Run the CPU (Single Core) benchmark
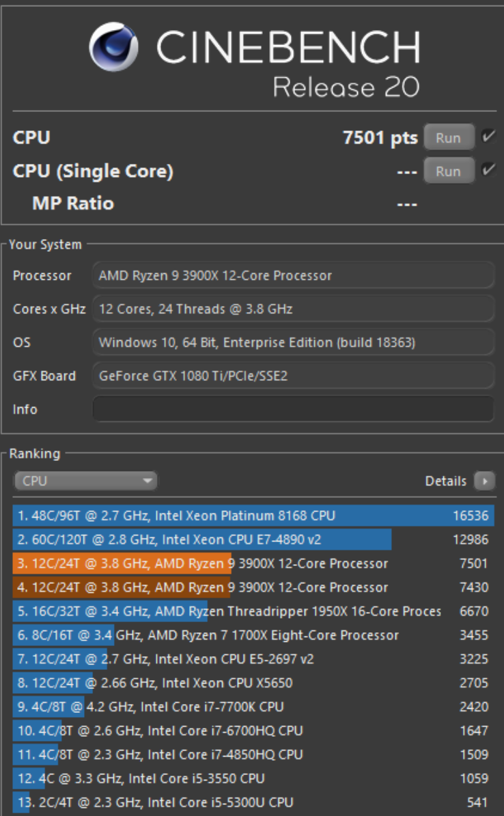 pyautogui.click(x=449, y=171)
